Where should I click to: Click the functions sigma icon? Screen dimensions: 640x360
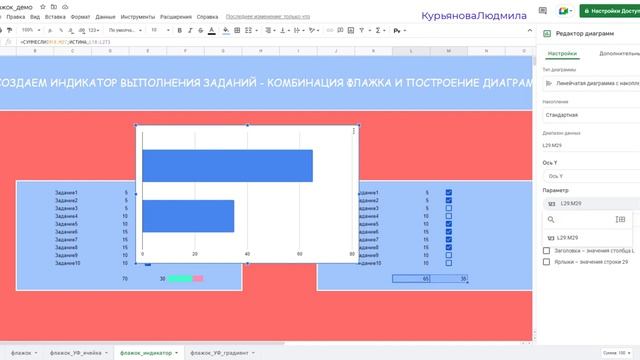click(378, 30)
